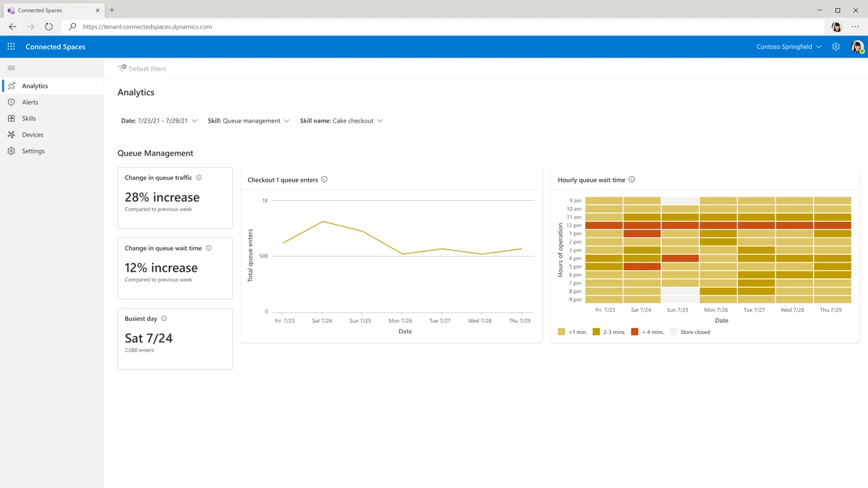Click the info icon beside Change in queue traffic
868x488 pixels.
[x=199, y=177]
